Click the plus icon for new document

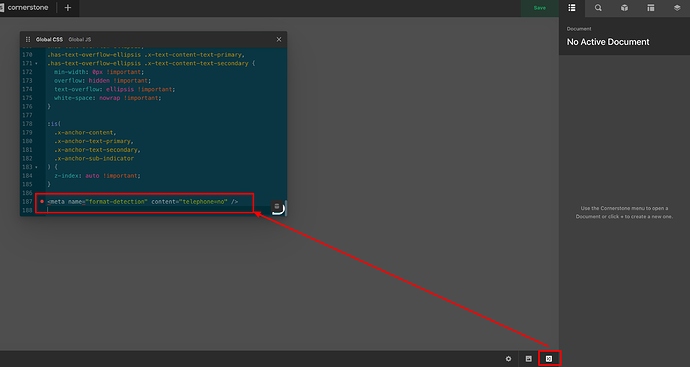click(67, 8)
